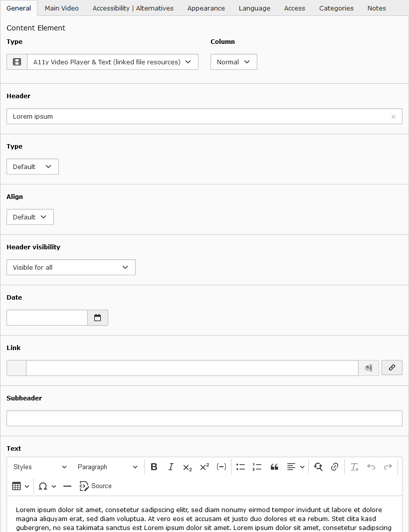Toggle italic formatting in the text editor
The height and width of the screenshot is (532, 409).
[x=171, y=467]
